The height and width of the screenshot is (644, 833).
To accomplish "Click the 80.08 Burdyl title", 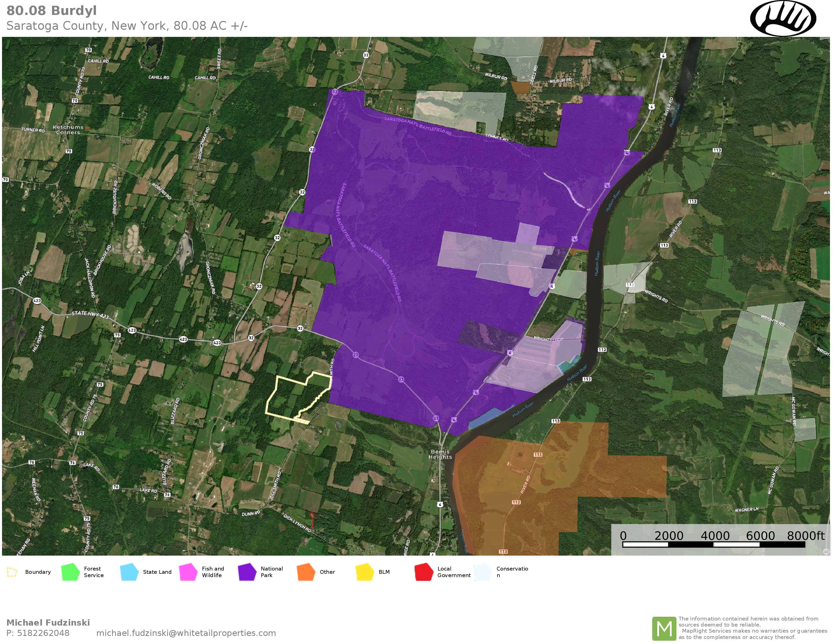I will pos(52,11).
